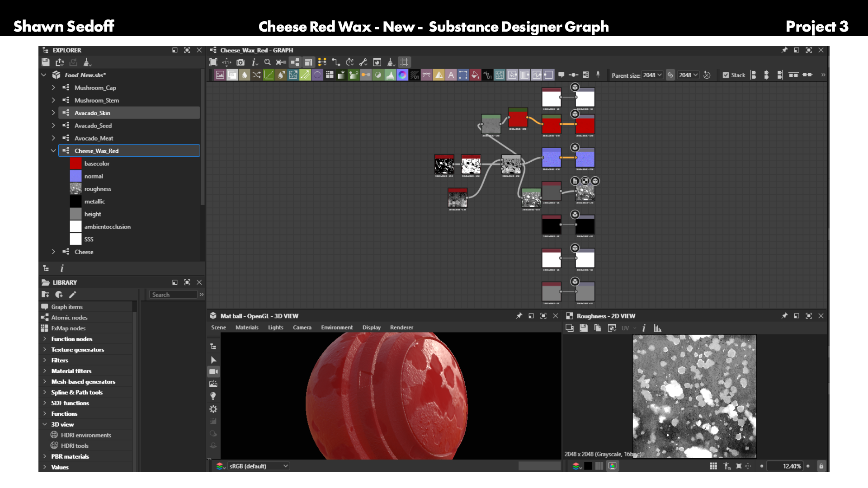The image size is (868, 488).
Task: Open the Camera menu in 3D view
Action: click(x=302, y=328)
